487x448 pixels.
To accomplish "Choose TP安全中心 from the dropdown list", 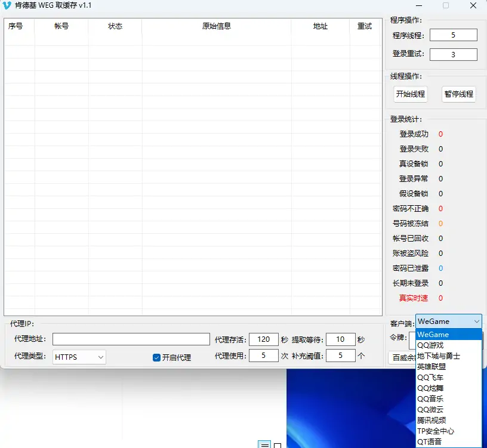I will pyautogui.click(x=448, y=431).
